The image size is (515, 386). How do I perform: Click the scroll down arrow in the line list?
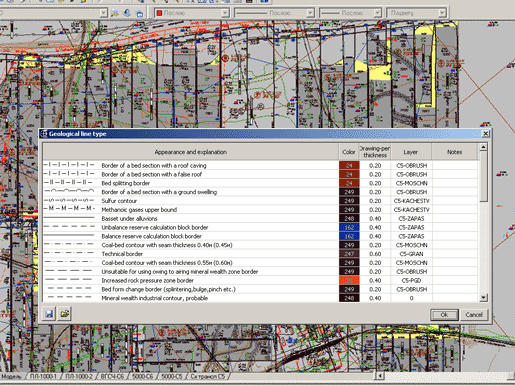click(x=483, y=298)
